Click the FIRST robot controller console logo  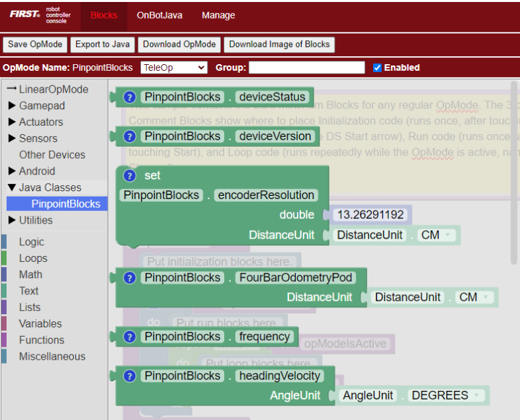tap(40, 15)
